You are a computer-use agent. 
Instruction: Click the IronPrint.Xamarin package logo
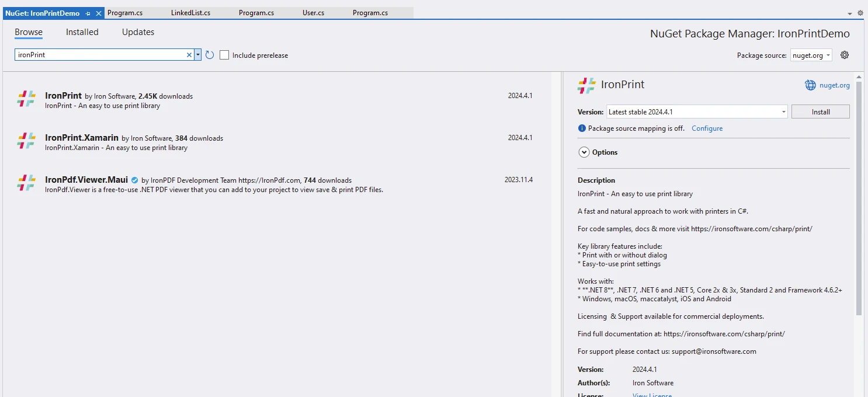[x=26, y=141]
